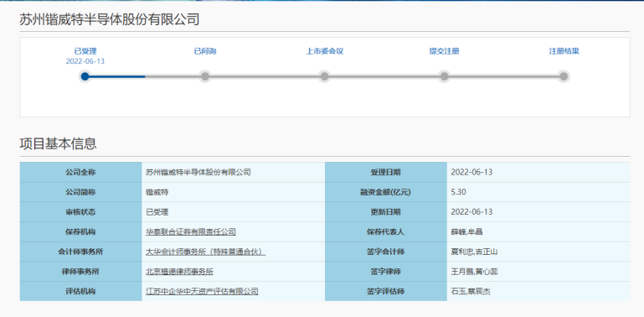
Task: Click the 项目基本信息 section heading
Action: click(x=58, y=143)
